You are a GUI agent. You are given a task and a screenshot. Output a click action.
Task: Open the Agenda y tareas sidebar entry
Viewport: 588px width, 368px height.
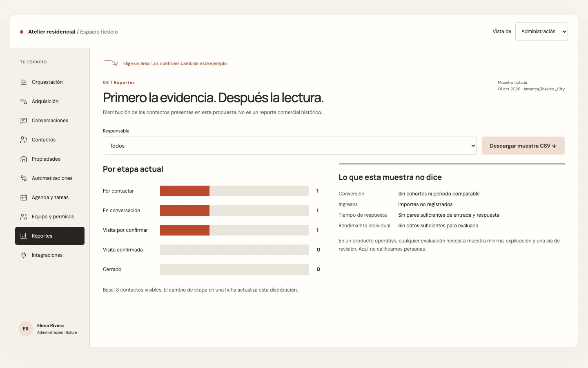click(50, 197)
